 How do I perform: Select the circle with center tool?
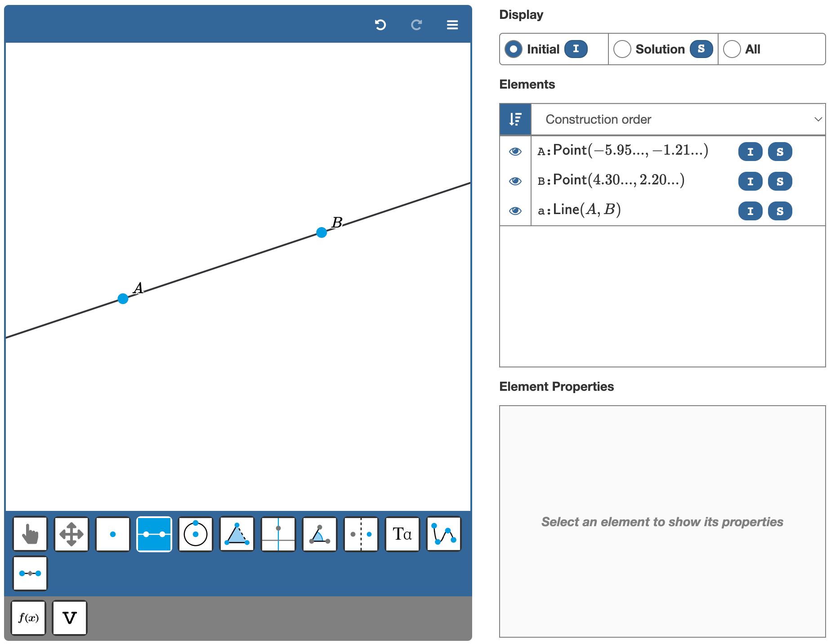point(196,534)
